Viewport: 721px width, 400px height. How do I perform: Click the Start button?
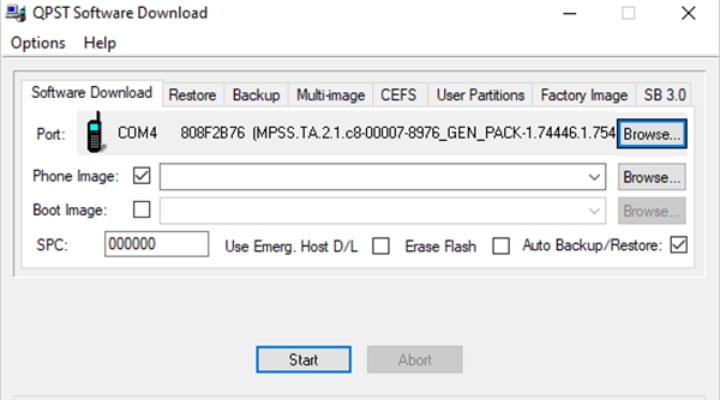(303, 360)
